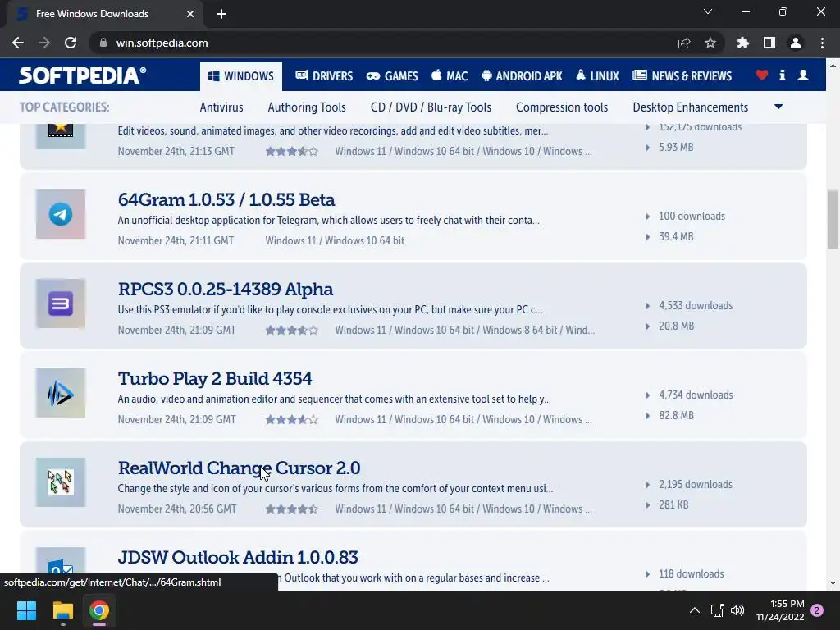Click '2,195 downloads' text

click(x=696, y=485)
